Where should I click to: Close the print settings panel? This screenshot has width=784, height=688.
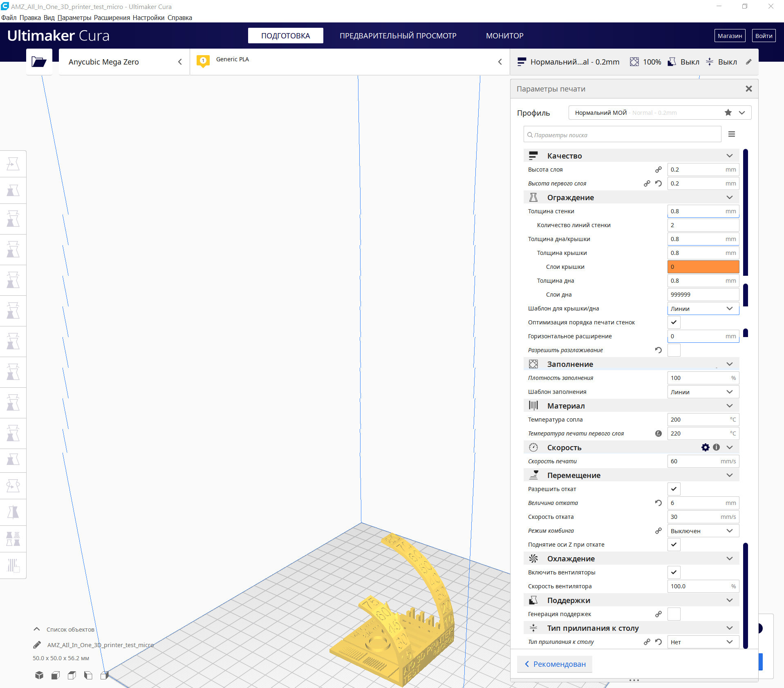click(x=748, y=89)
